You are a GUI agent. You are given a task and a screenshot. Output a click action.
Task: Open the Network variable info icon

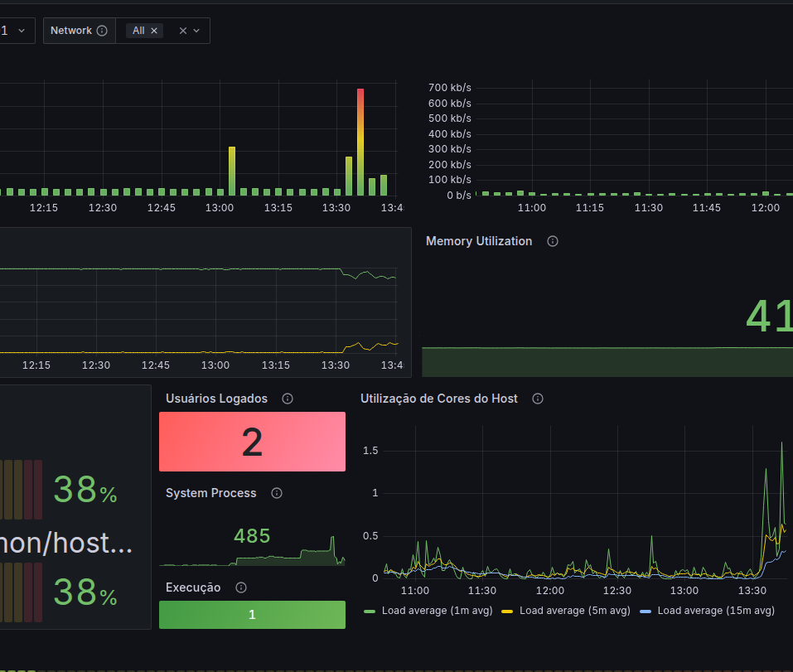click(102, 31)
